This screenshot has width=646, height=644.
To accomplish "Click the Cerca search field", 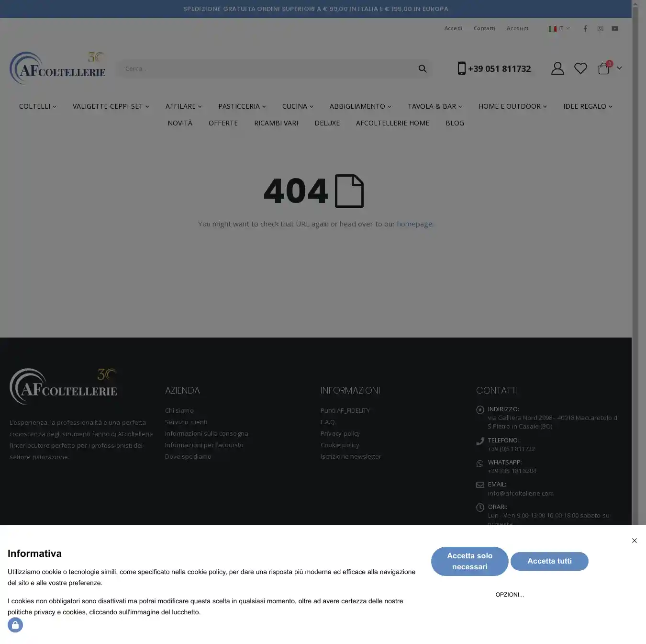I will tap(266, 69).
